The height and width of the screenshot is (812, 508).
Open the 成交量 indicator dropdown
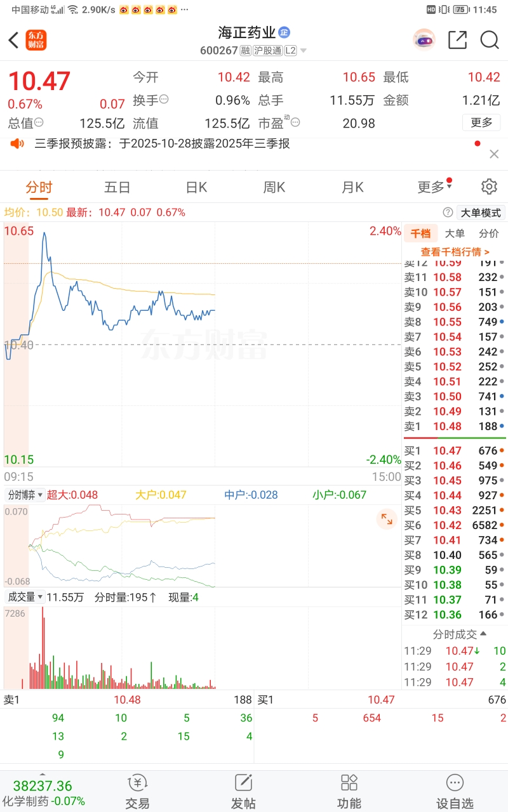tap(25, 597)
